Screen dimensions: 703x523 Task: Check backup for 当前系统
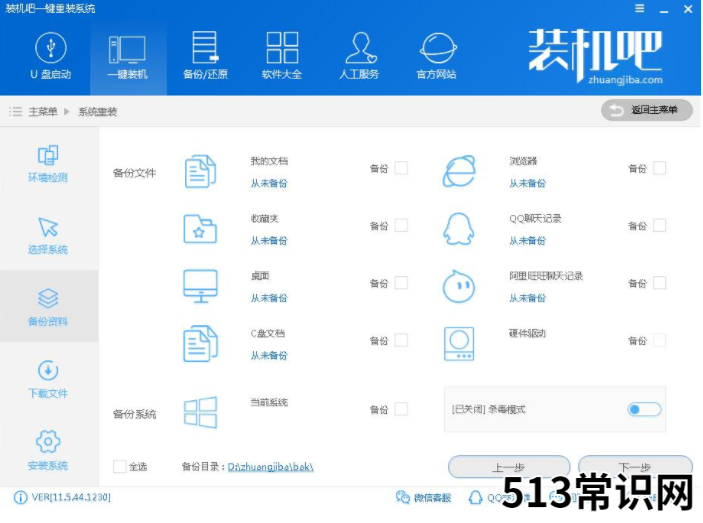[x=401, y=409]
